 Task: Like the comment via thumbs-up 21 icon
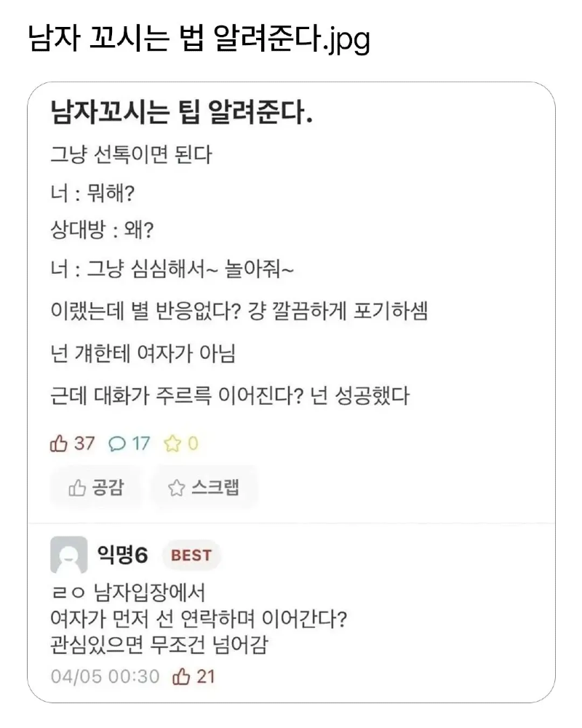[180, 676]
